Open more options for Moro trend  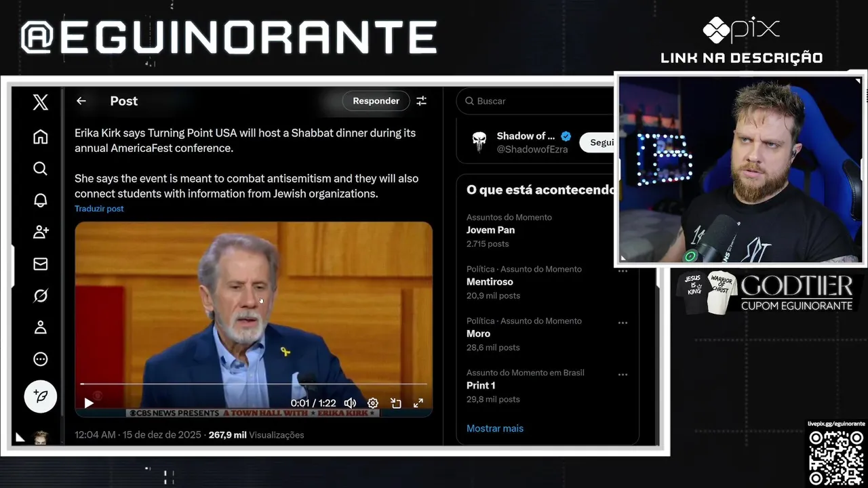(x=623, y=323)
